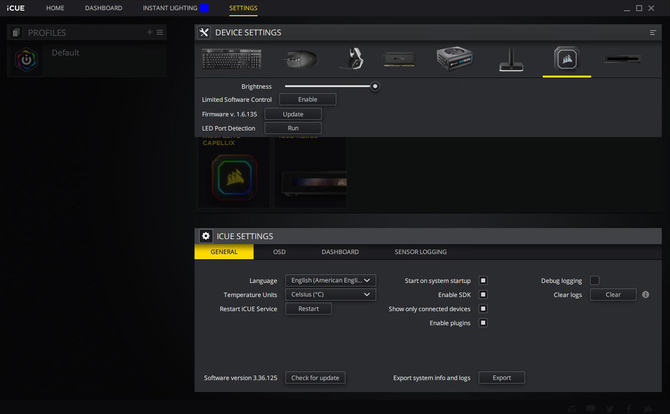Click the Brightness slider handle
The width and height of the screenshot is (670, 414).
[x=375, y=86]
